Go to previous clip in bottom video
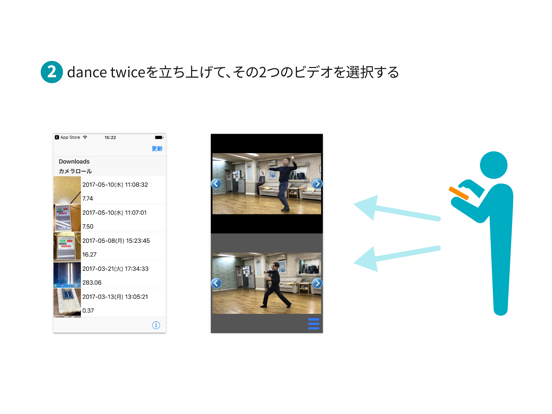Viewport: 552px width, 414px height. click(216, 283)
